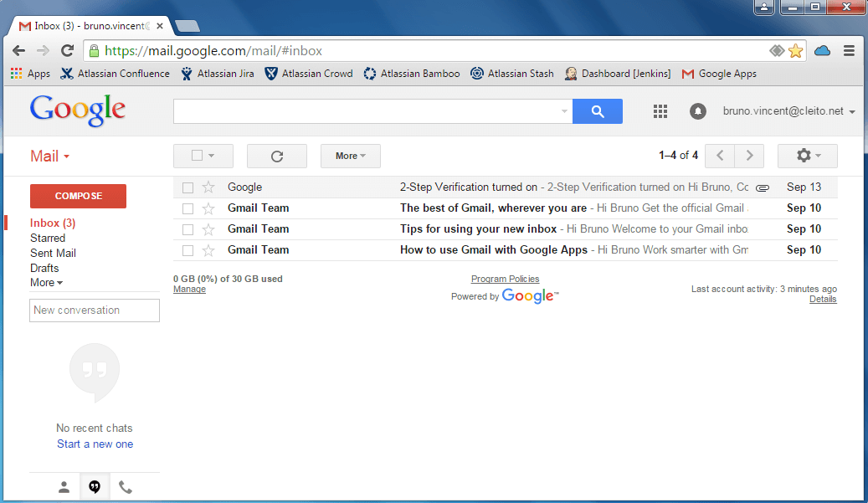
Task: Check the 'Tips for using' email checkbox
Action: (188, 229)
